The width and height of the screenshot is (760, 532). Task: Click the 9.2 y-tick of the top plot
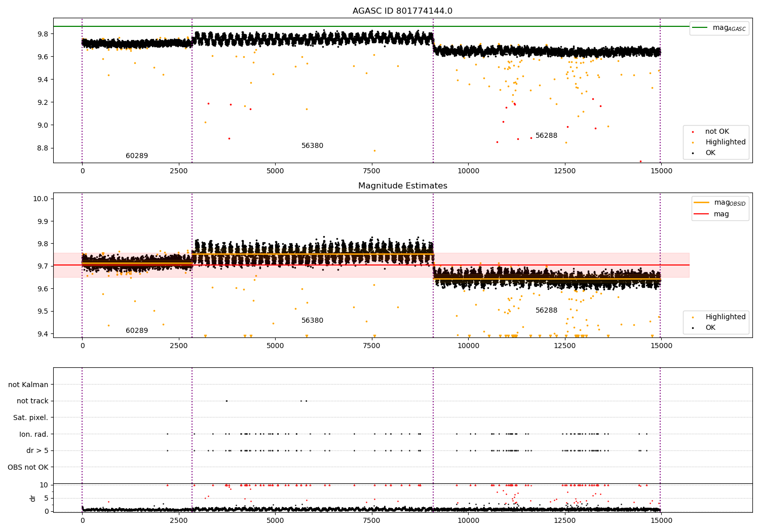point(43,102)
